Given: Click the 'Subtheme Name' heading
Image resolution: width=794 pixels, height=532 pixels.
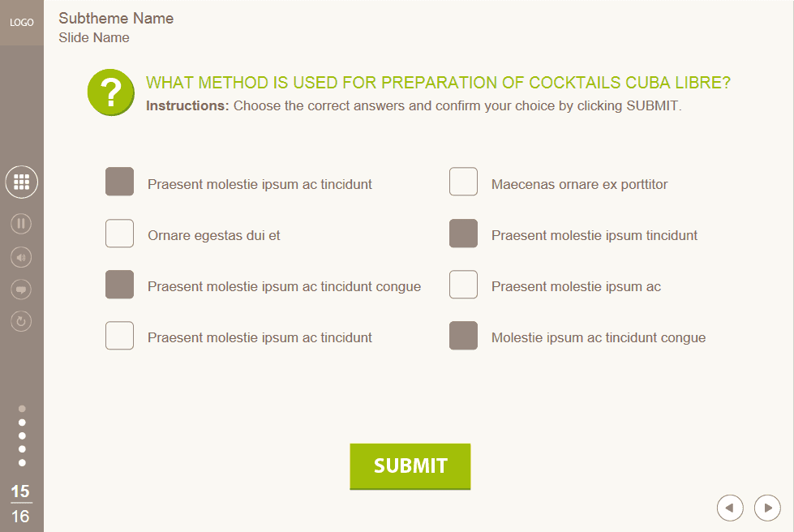Looking at the screenshot, I should (116, 18).
